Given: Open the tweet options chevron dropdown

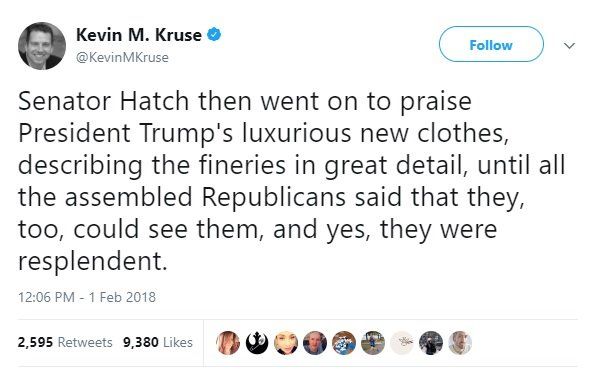Looking at the screenshot, I should [x=569, y=46].
